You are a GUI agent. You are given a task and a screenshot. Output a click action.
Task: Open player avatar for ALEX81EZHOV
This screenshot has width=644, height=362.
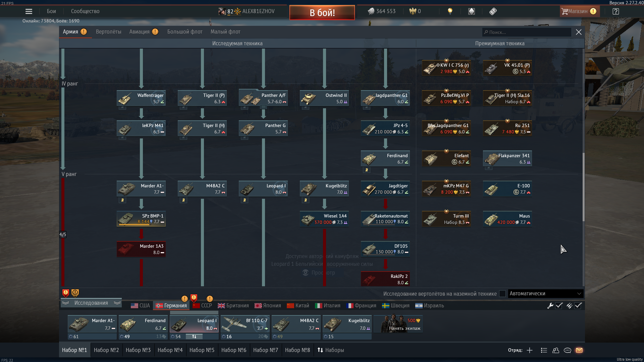tap(222, 11)
